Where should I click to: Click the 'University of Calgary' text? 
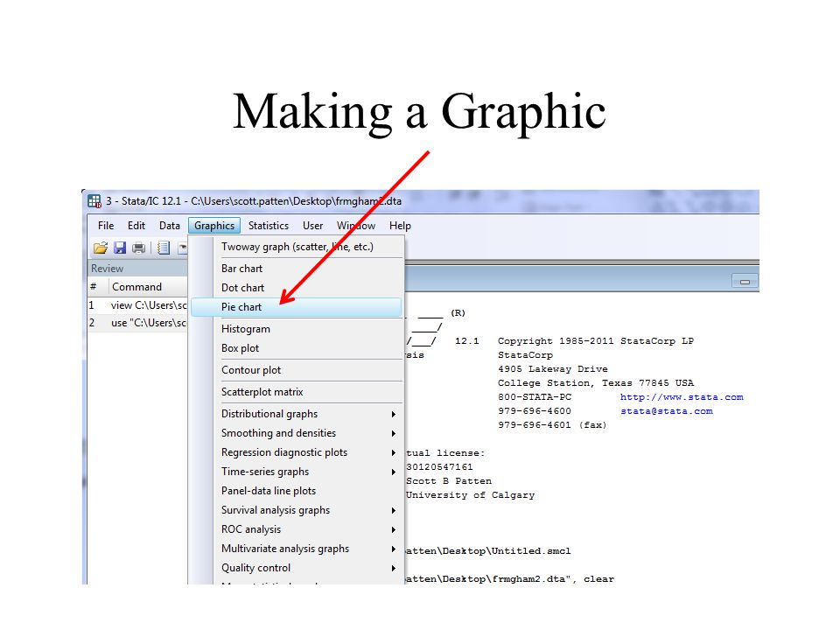471,495
